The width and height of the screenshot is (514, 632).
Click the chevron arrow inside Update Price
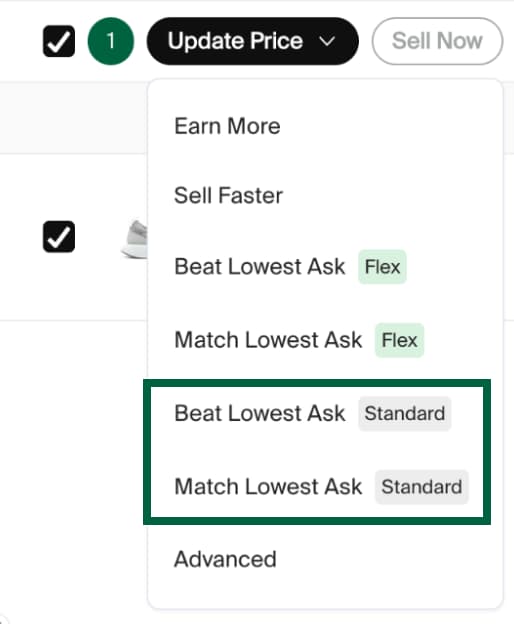327,41
